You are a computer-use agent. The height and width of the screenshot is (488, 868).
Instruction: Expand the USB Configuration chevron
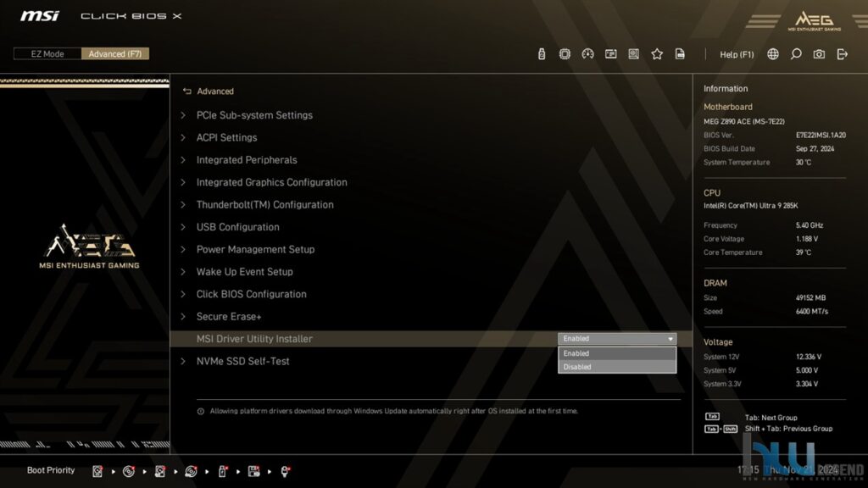coord(183,227)
